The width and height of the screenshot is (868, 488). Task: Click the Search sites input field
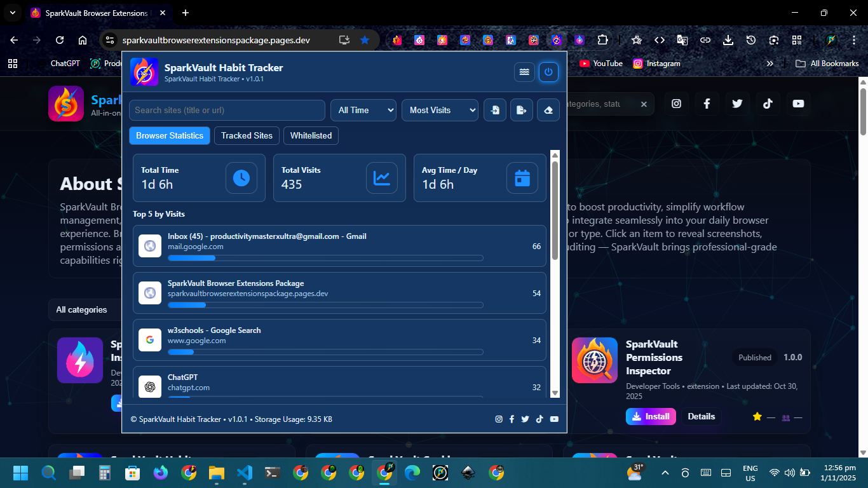[227, 110]
